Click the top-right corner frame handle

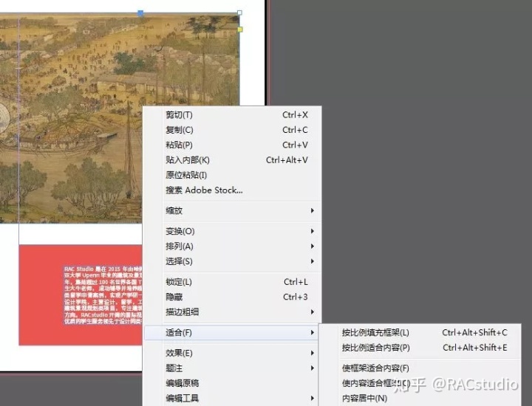coord(239,13)
